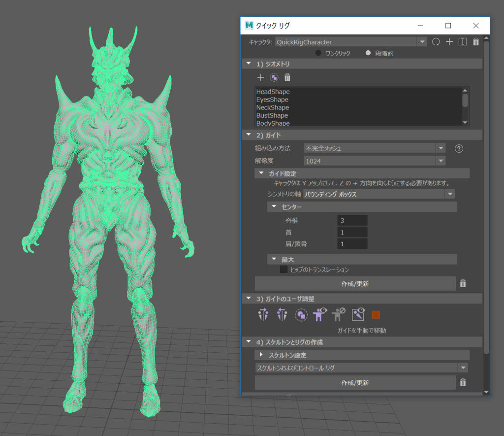Select geometry with the sphere picker icon
The width and height of the screenshot is (504, 436).
[x=274, y=77]
